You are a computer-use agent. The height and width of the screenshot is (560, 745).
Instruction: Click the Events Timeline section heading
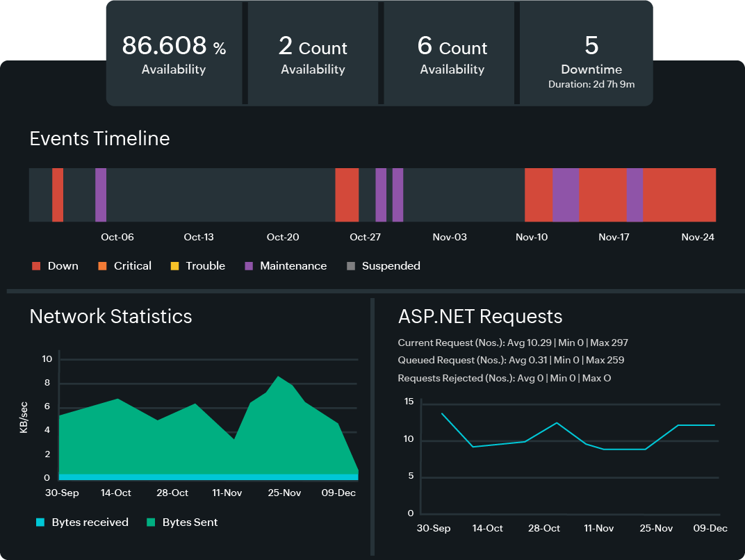[99, 139]
